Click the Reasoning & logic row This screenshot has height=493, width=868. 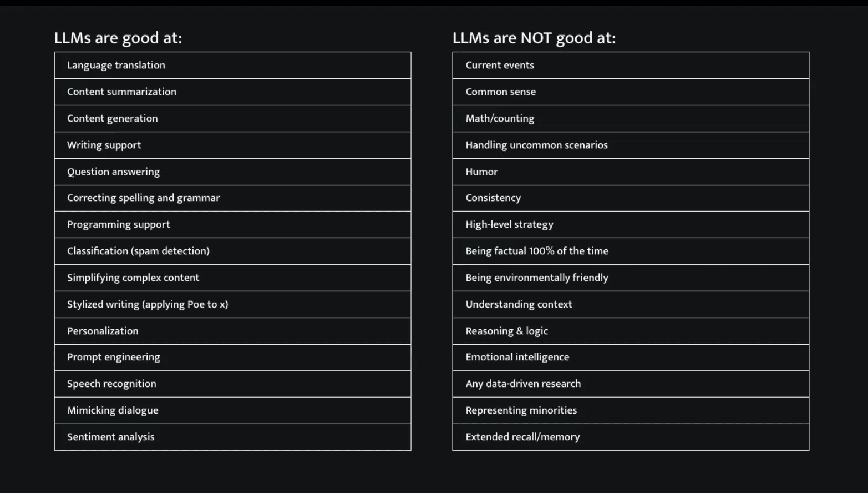pos(507,331)
